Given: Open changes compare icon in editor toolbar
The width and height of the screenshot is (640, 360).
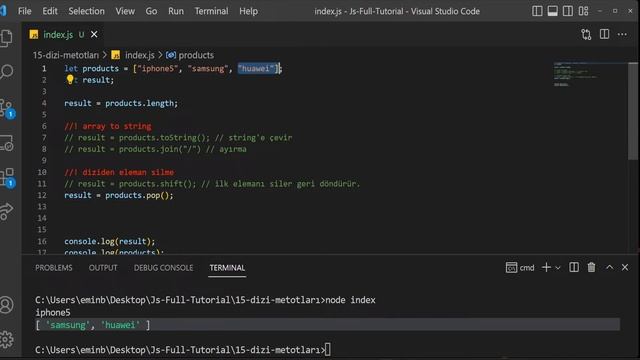Looking at the screenshot, I should point(586,35).
